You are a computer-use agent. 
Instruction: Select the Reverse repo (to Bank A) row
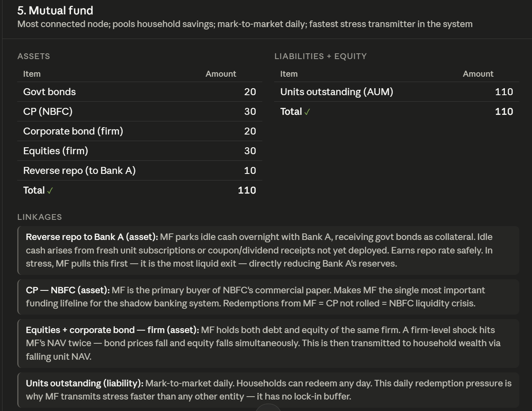click(140, 171)
